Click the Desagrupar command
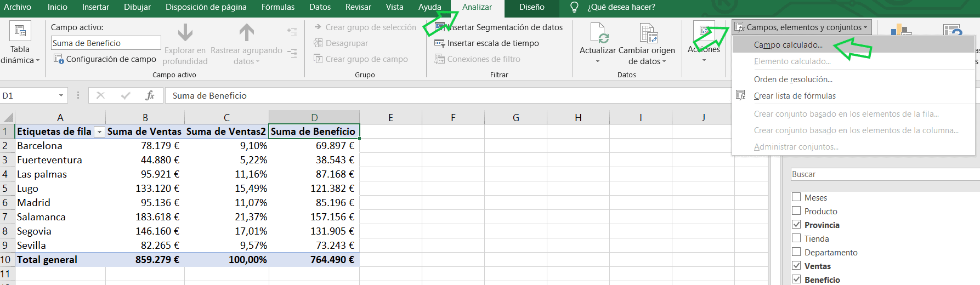This screenshot has height=285, width=980. 341,43
